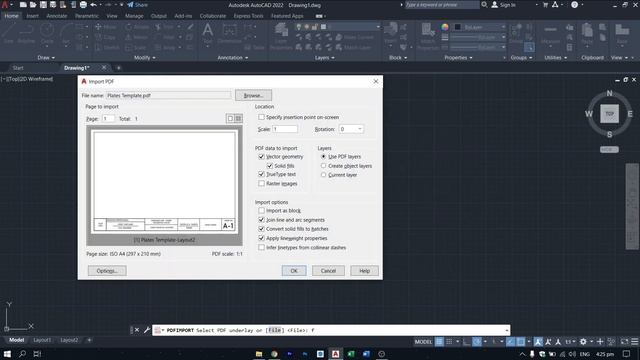Click the Paste icon in Clipboard panel

point(587,34)
